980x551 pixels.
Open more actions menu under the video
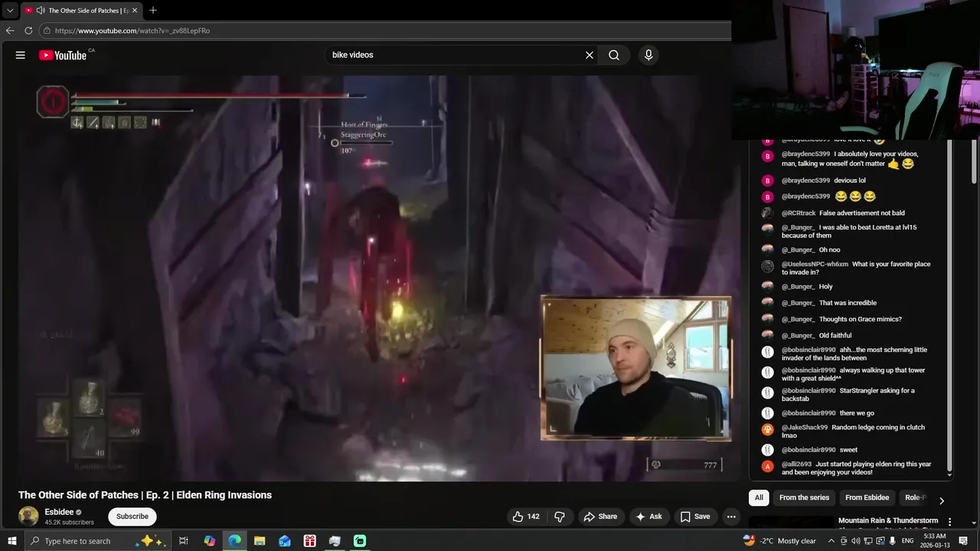pyautogui.click(x=731, y=517)
